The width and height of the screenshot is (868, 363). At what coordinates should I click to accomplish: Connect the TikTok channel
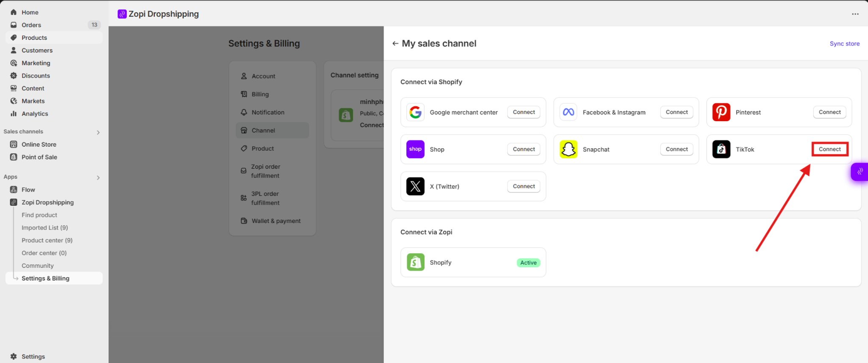830,149
